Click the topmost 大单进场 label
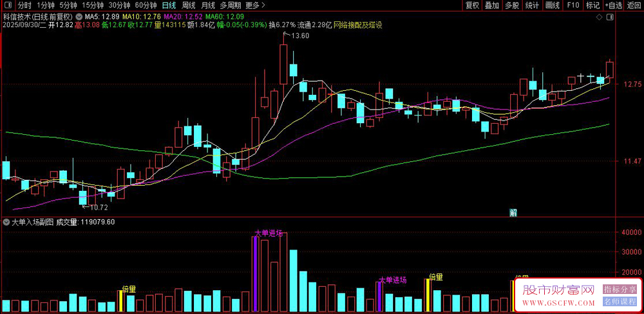Image resolution: width=644 pixels, height=314 pixels. point(269,233)
